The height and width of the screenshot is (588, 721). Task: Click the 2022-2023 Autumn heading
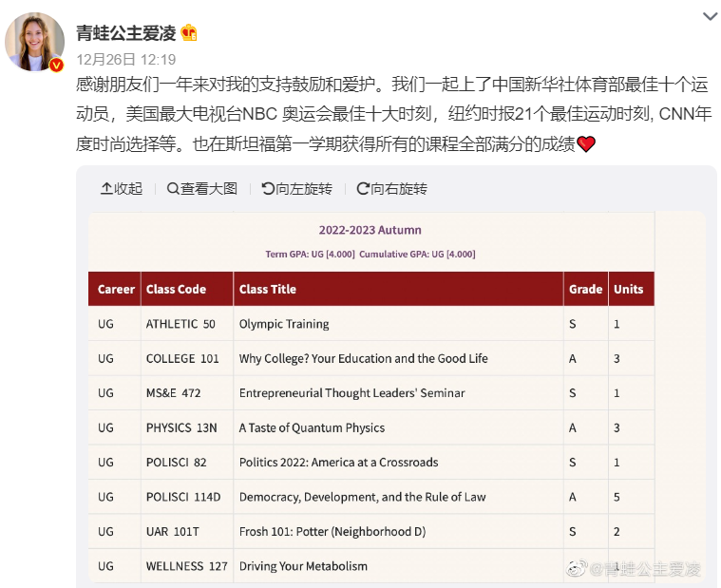point(370,230)
